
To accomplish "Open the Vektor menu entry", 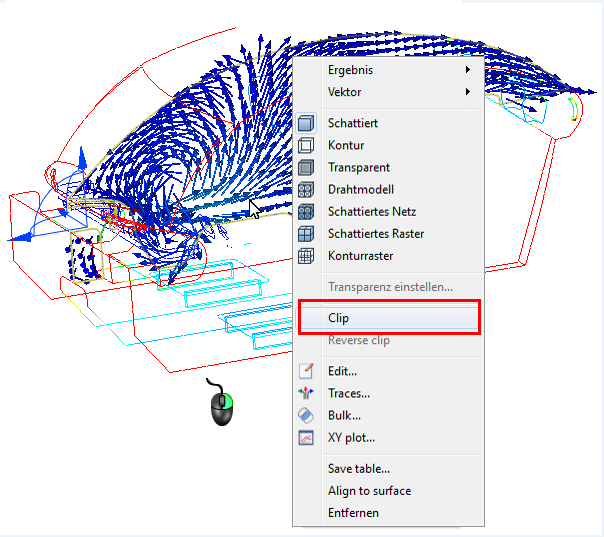I will coord(388,92).
